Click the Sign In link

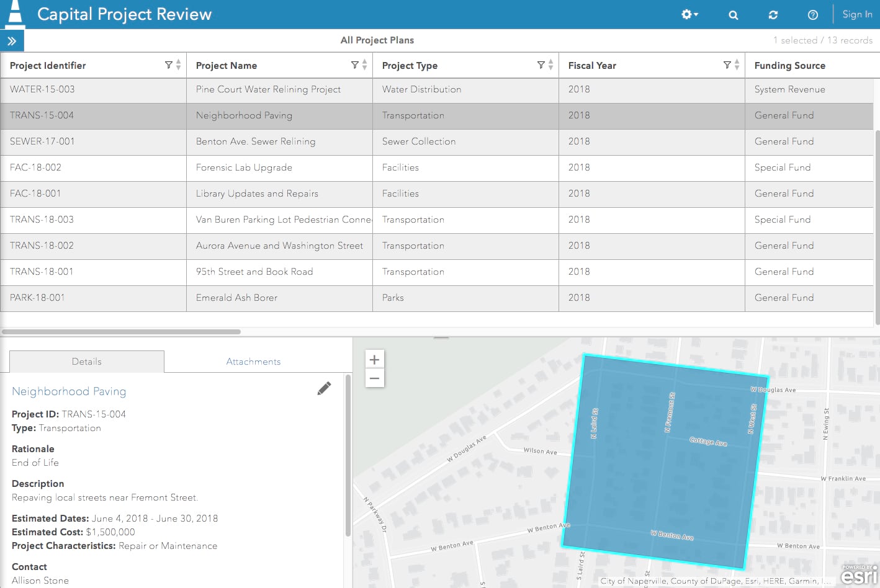point(857,14)
